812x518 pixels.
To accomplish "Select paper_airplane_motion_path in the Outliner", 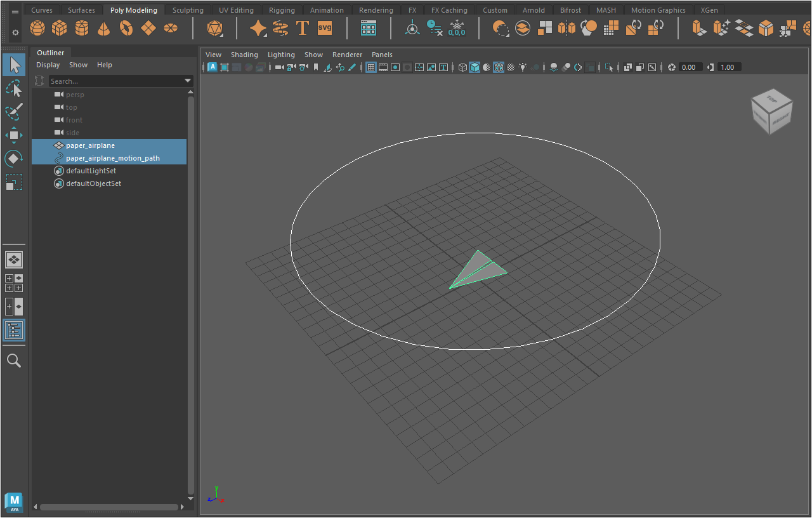I will click(x=113, y=158).
